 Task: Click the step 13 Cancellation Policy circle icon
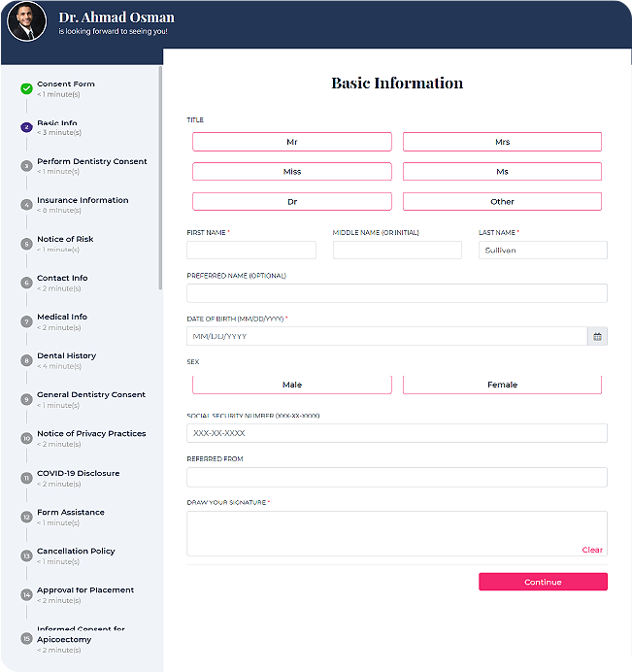click(x=26, y=555)
